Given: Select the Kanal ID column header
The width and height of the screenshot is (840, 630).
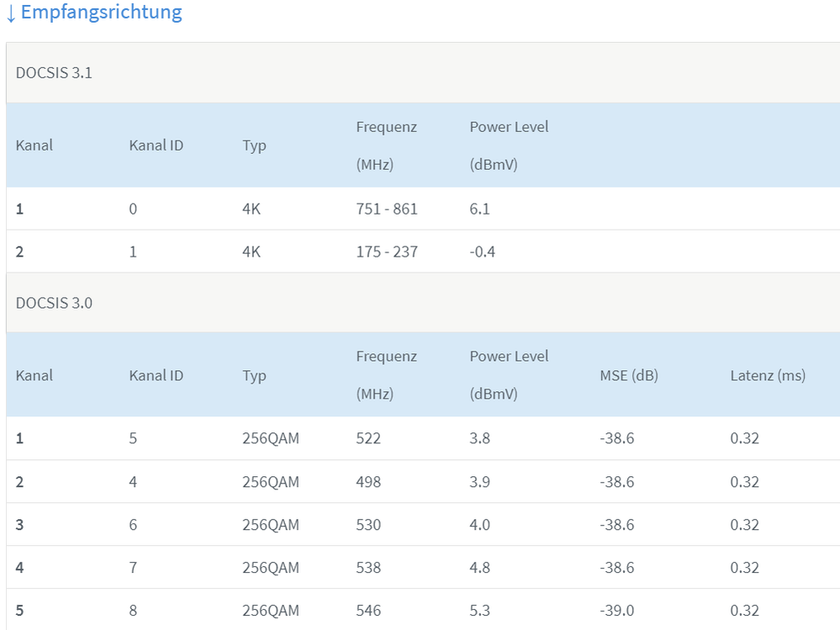Looking at the screenshot, I should pyautogui.click(x=156, y=145).
